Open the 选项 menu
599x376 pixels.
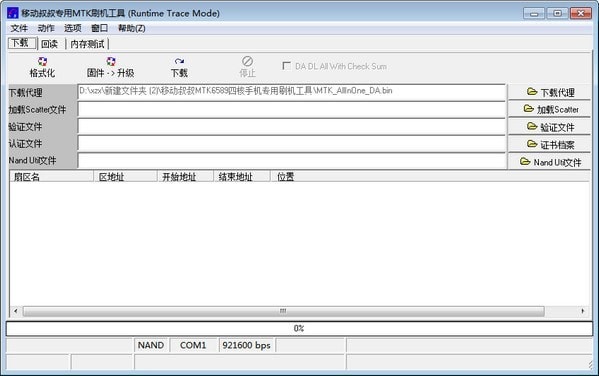(x=73, y=28)
